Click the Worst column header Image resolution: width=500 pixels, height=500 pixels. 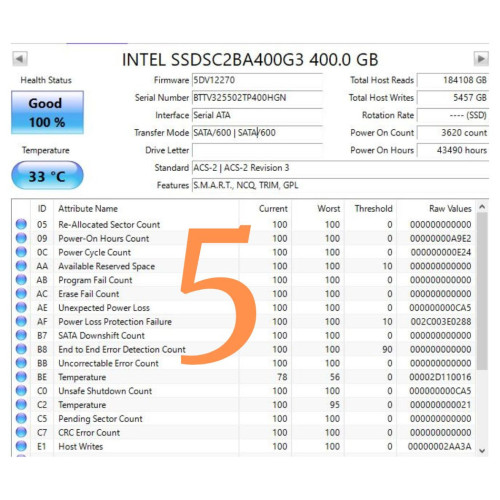(x=318, y=209)
